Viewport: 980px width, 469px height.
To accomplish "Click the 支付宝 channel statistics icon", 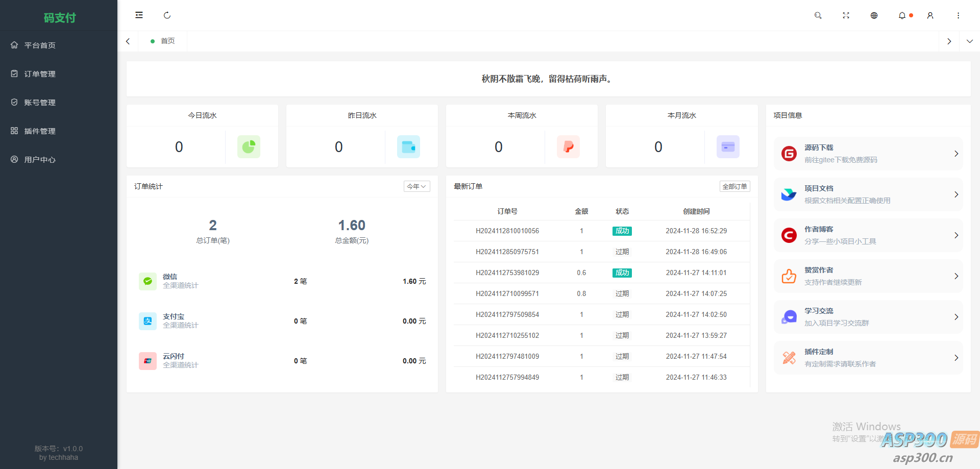I will coord(148,321).
